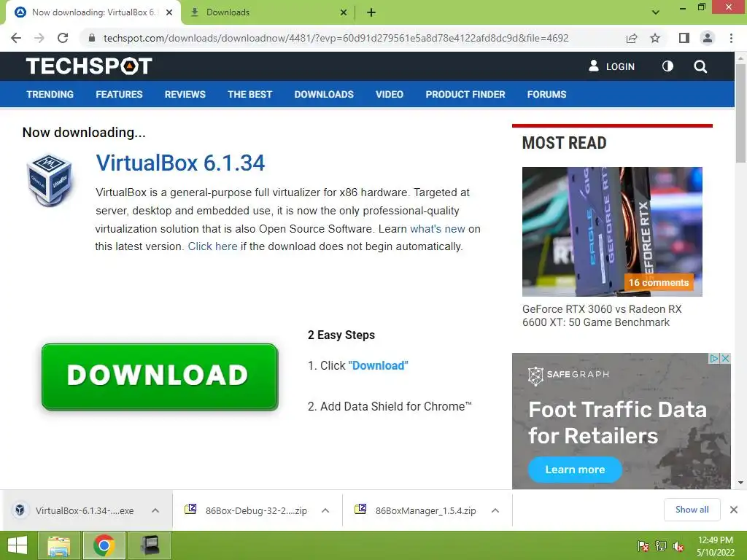Open the REVIEWS menu item
747x560 pixels.
coord(185,94)
